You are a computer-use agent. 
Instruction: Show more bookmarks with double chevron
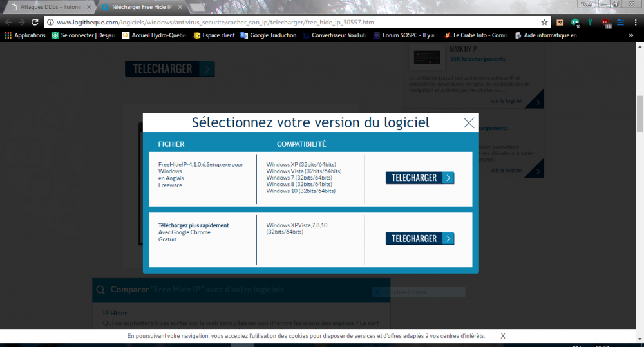point(631,35)
